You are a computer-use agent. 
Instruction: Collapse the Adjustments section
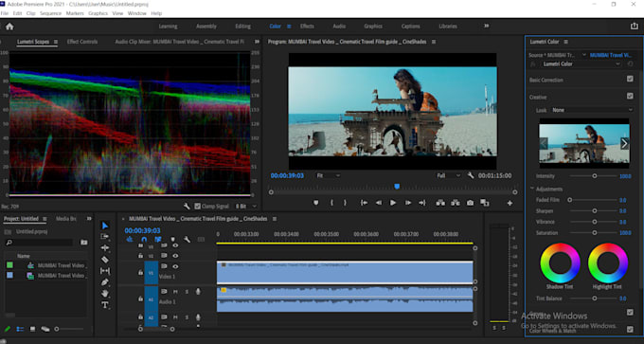point(532,189)
